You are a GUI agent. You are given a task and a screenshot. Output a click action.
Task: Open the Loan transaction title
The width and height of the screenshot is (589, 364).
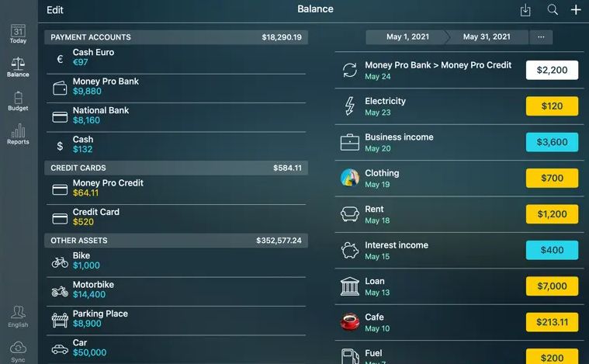(x=375, y=281)
